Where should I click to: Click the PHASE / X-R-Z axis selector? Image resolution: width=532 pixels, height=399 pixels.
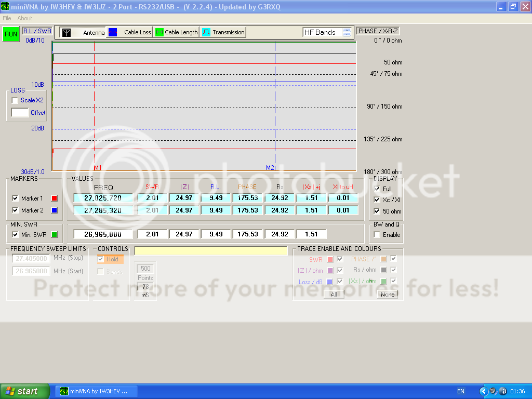pyautogui.click(x=378, y=31)
